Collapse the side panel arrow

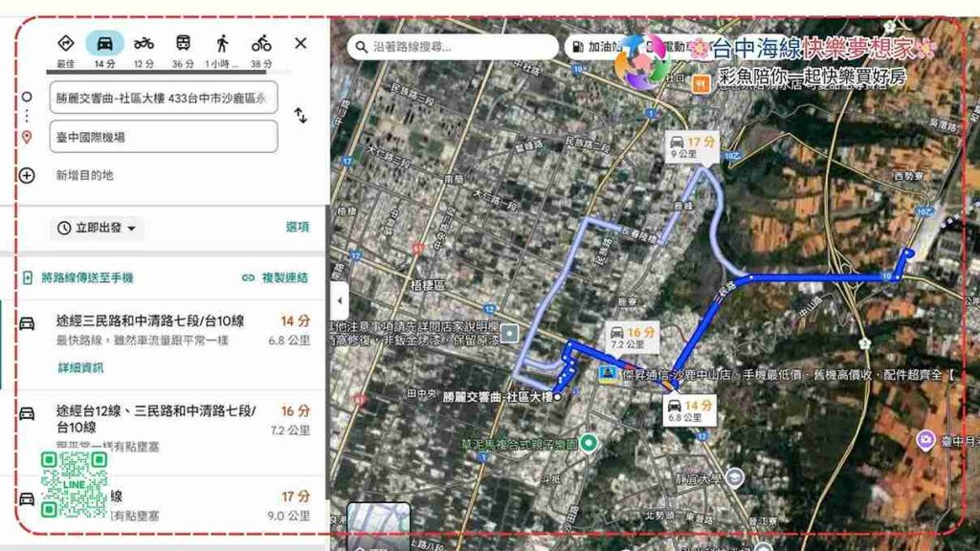point(340,300)
